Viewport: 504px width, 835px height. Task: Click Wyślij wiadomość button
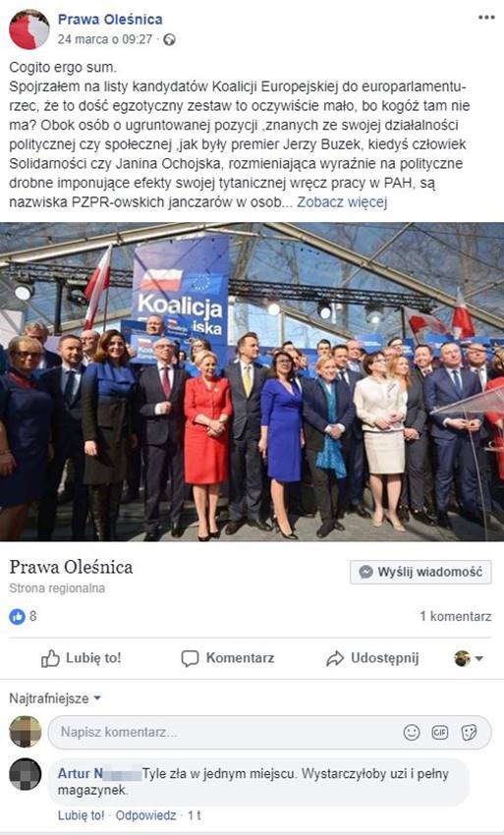pyautogui.click(x=420, y=572)
